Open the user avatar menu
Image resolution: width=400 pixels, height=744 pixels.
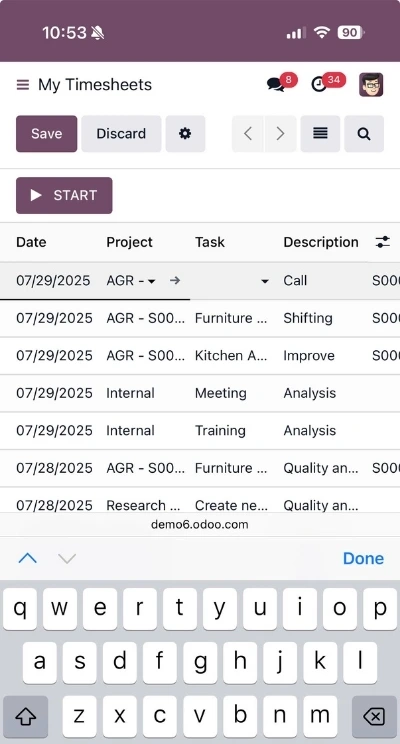pos(371,85)
